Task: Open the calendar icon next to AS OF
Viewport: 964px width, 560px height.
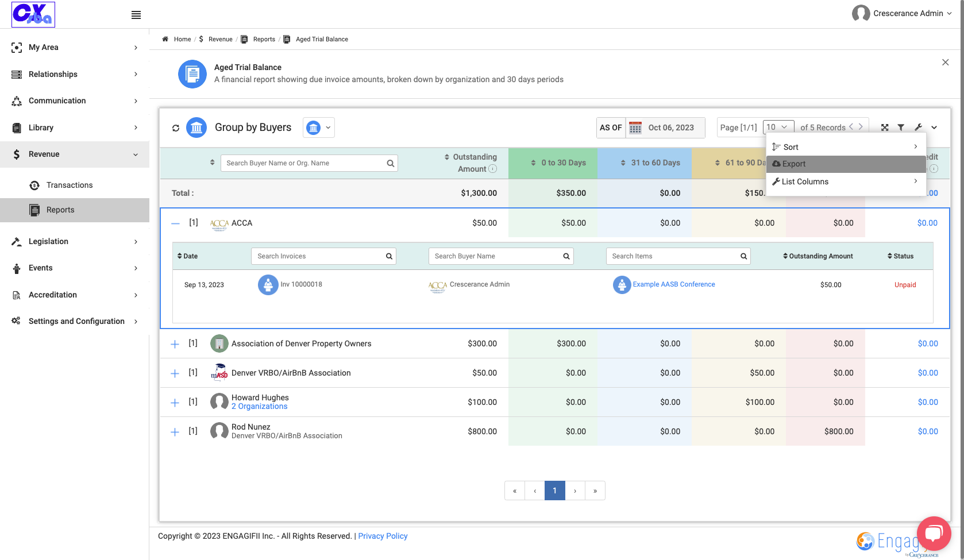Action: click(x=635, y=128)
